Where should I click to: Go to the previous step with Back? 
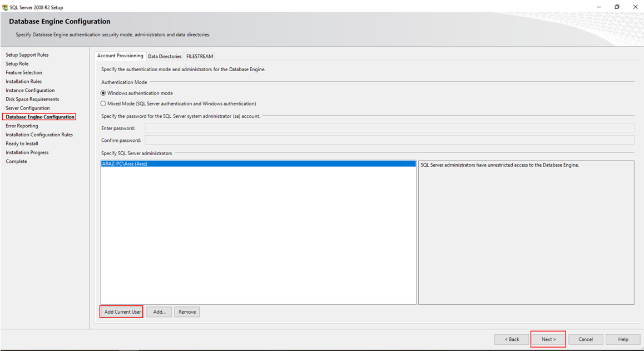tap(512, 339)
